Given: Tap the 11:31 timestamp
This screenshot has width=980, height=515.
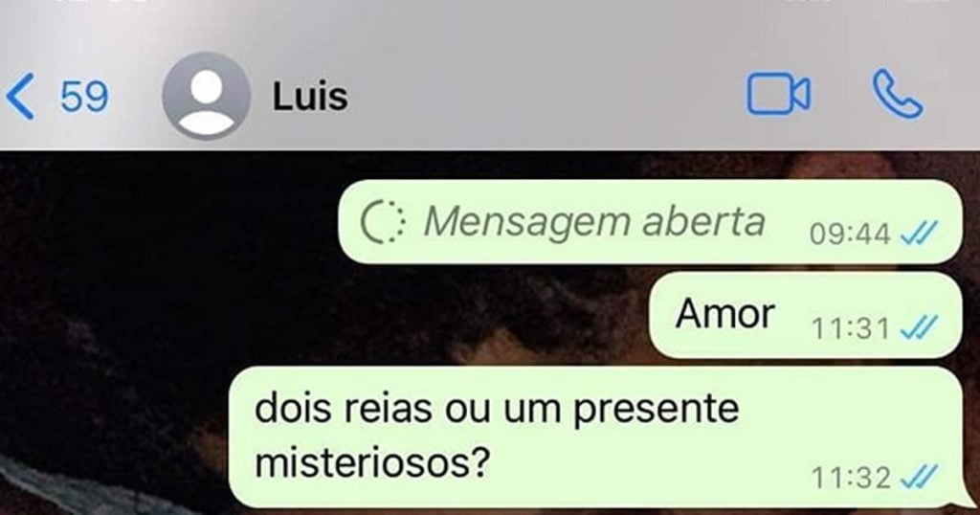Looking at the screenshot, I should tap(850, 328).
